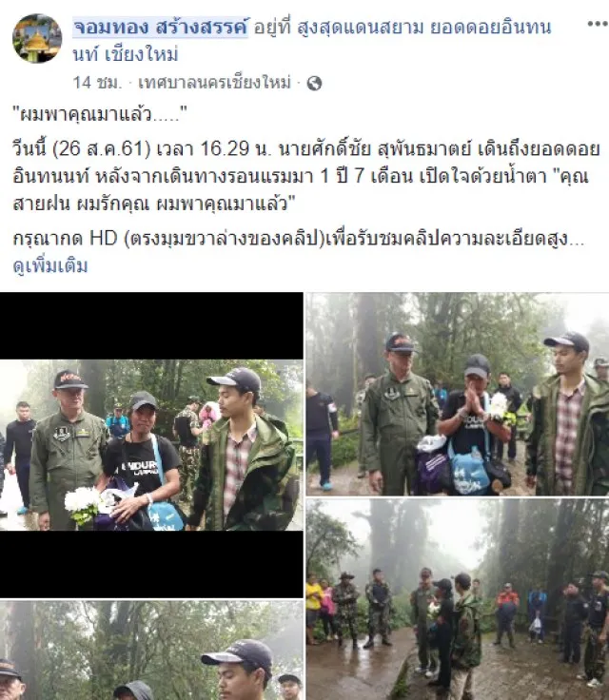Open top-right photo of man praying

coord(458,394)
